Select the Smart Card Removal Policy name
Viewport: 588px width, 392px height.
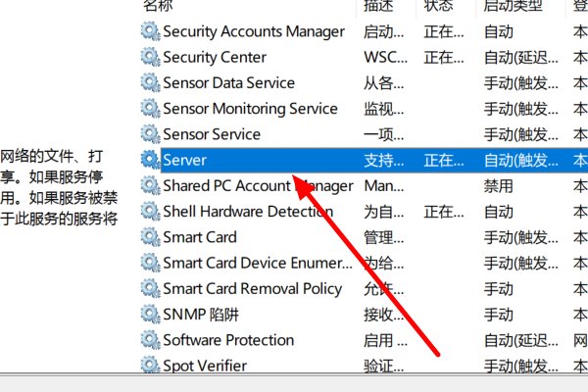(x=252, y=288)
